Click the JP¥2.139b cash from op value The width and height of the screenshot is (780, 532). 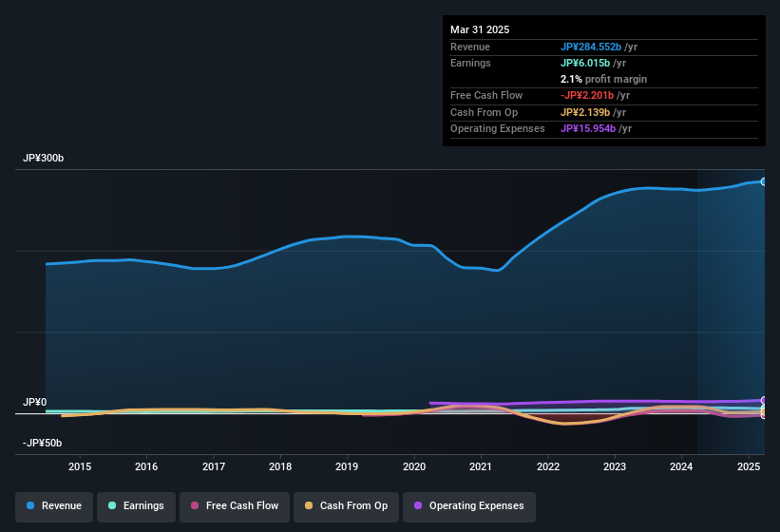coord(585,112)
